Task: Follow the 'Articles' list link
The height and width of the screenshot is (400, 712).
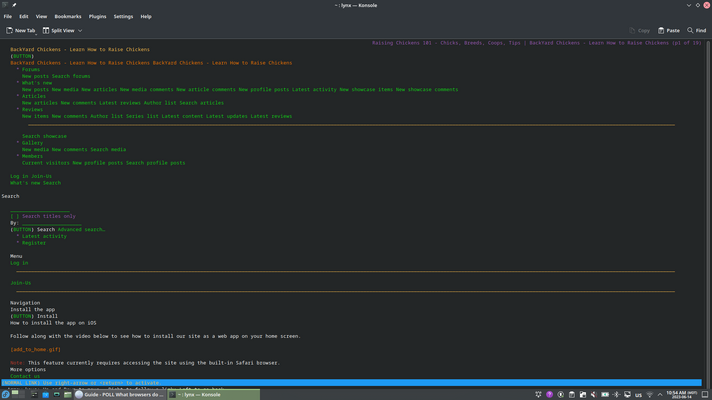Action: pos(34,96)
